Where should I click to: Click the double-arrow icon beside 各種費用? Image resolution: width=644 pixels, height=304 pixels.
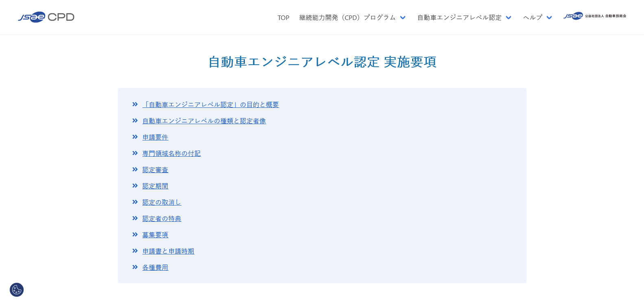tap(135, 267)
